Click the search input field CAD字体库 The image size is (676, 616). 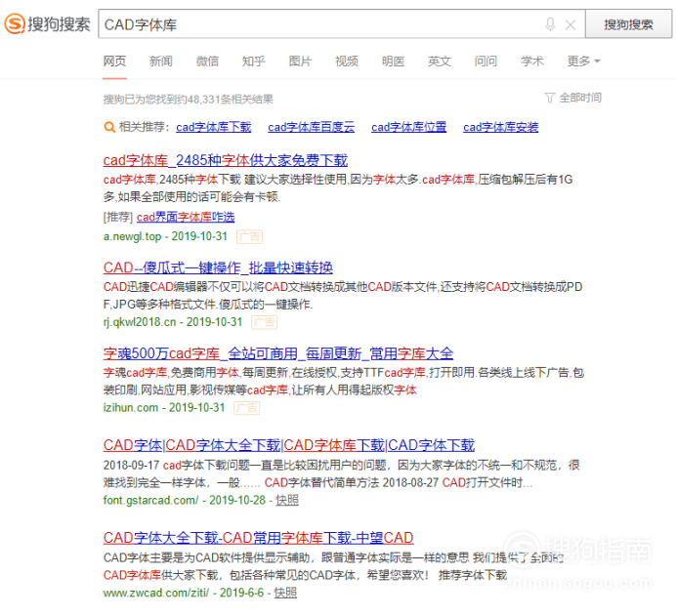(342, 24)
